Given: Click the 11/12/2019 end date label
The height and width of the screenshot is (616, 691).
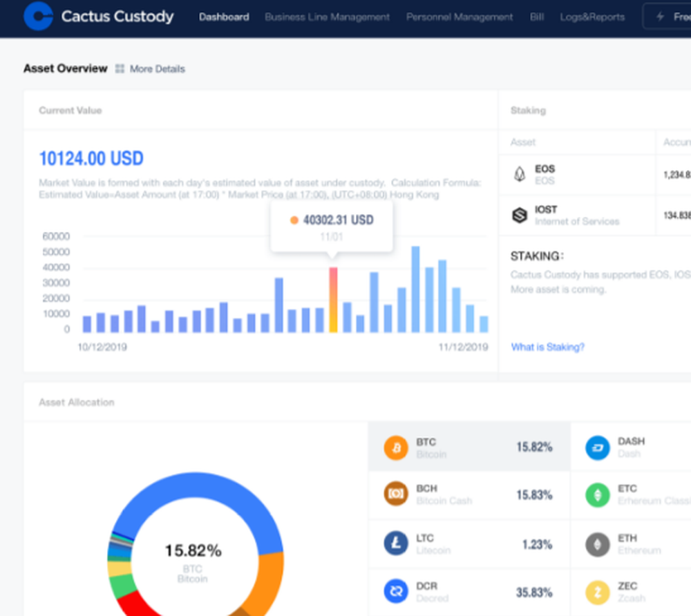Looking at the screenshot, I should pyautogui.click(x=463, y=347).
